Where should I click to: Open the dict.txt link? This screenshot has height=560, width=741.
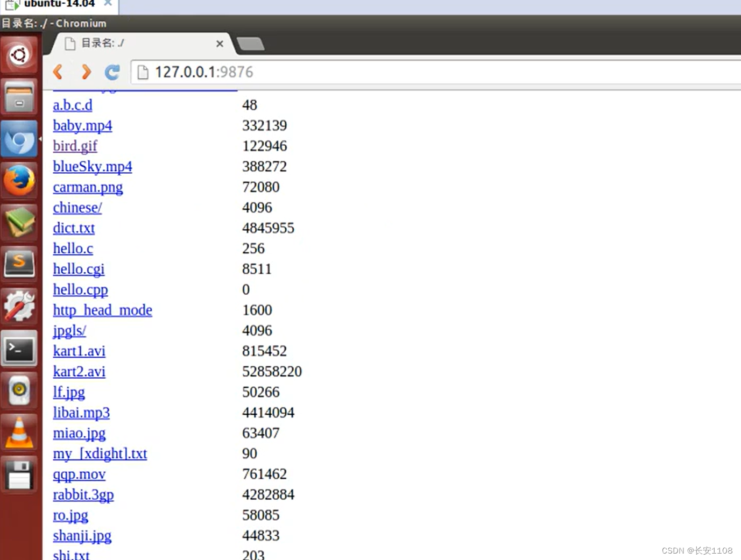pos(74,228)
